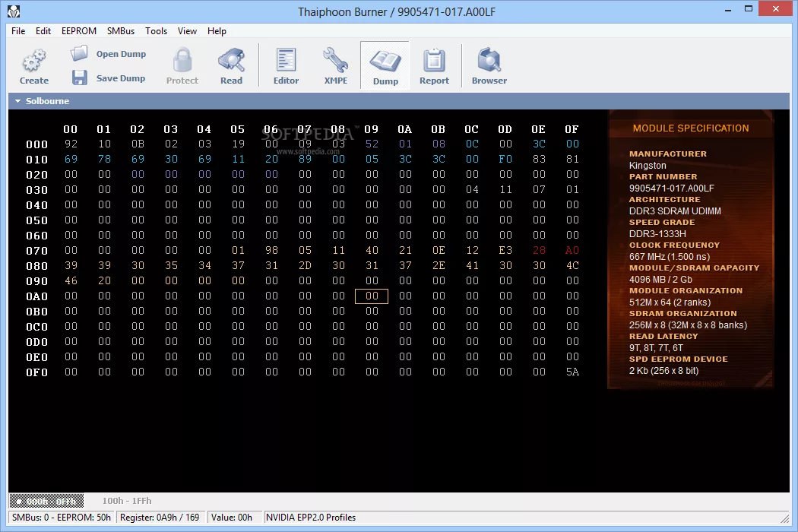Select the 000h - 0FFh page tab
Viewport: 798px width, 532px height.
pyautogui.click(x=46, y=501)
